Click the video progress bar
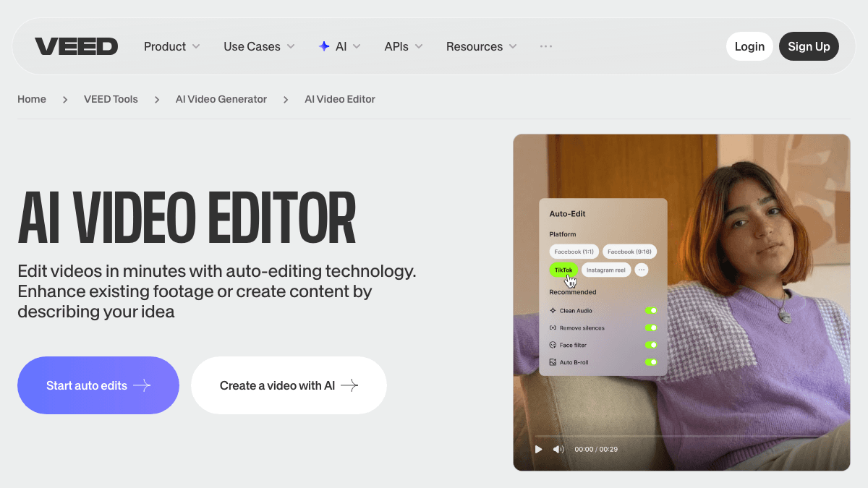Screen dimensions: 868x488 (x=681, y=436)
